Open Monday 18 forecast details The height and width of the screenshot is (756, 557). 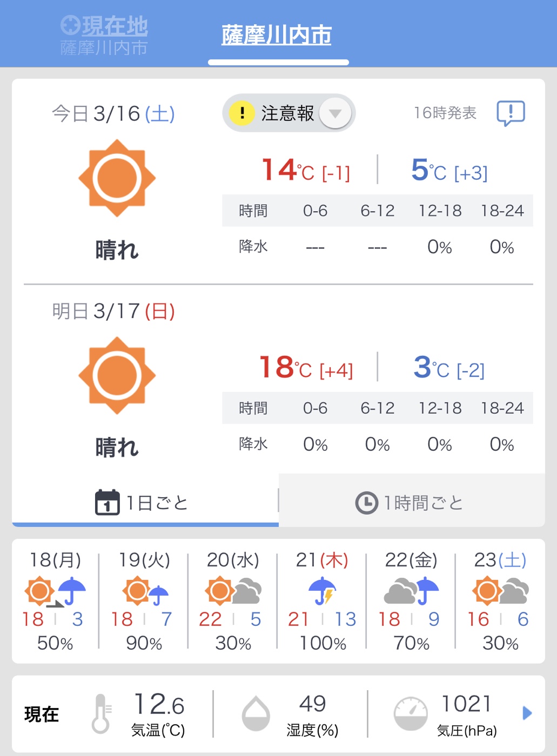(x=55, y=600)
